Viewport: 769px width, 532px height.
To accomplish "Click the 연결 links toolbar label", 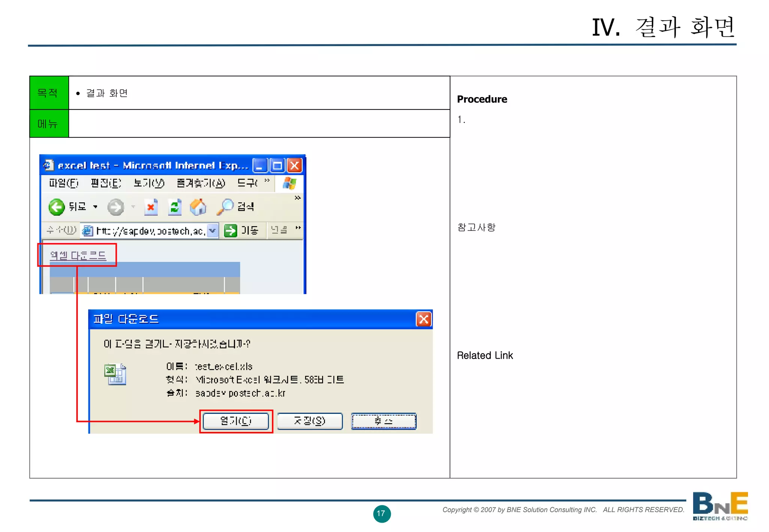I will click(x=279, y=230).
